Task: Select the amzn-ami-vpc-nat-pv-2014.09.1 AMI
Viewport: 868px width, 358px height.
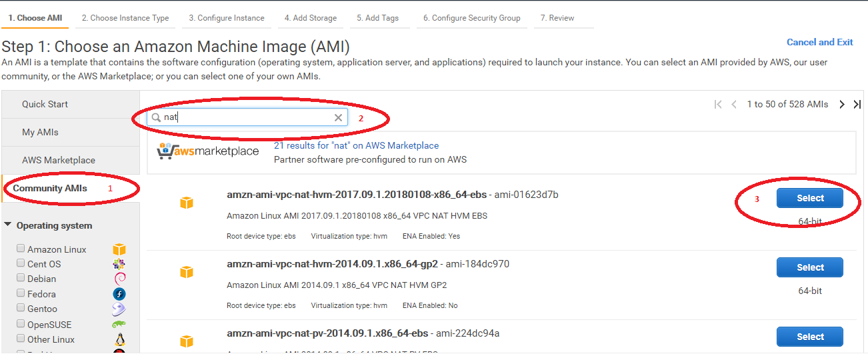Action: click(810, 337)
